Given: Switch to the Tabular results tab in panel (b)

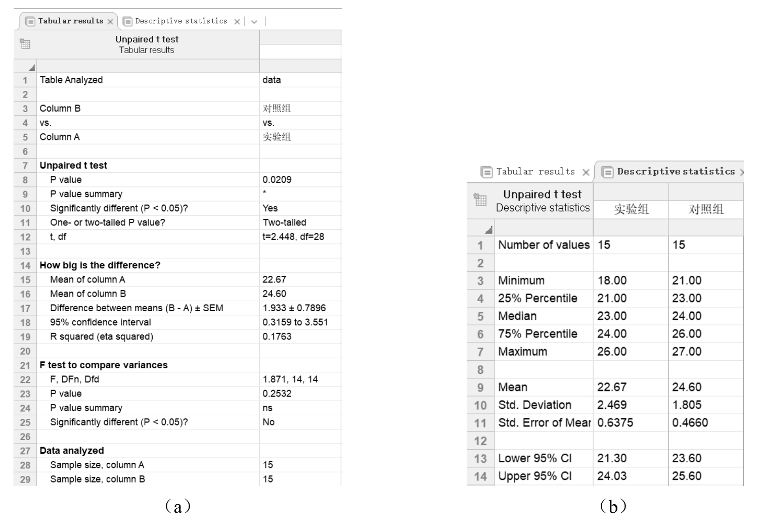Looking at the screenshot, I should click(x=535, y=172).
